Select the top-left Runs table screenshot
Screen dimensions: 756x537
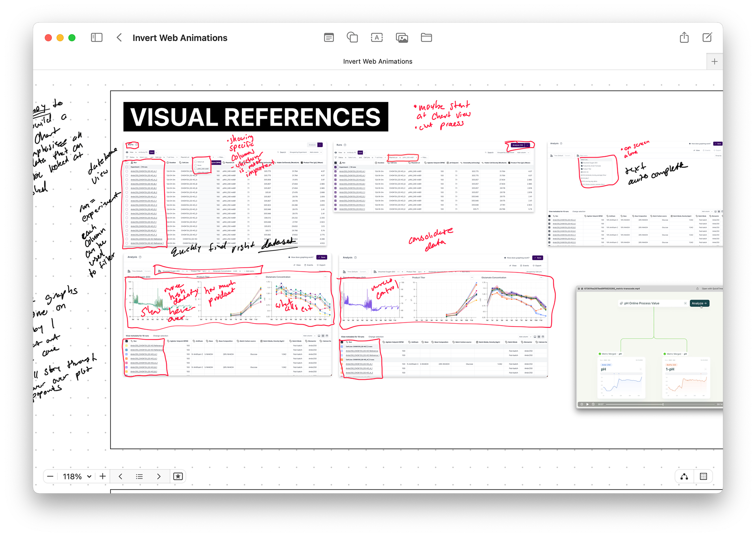(225, 194)
